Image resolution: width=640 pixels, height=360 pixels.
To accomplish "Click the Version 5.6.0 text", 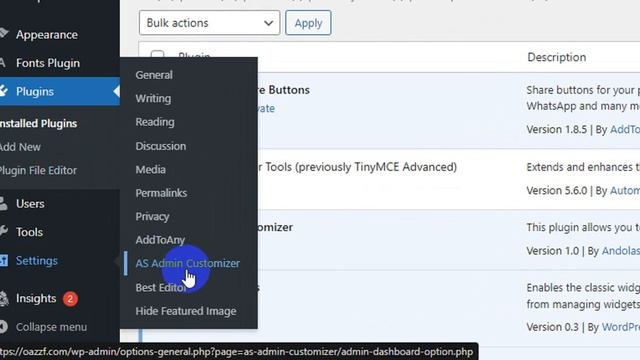I will [556, 191].
